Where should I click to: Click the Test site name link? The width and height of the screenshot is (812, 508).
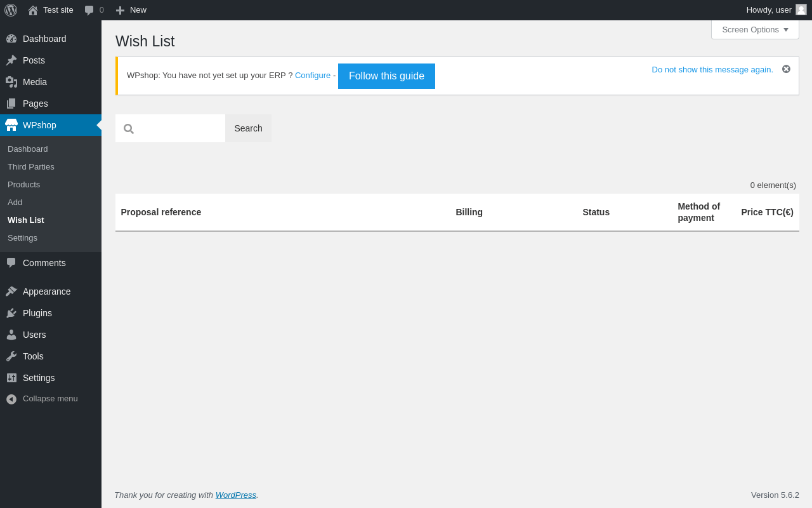click(58, 10)
